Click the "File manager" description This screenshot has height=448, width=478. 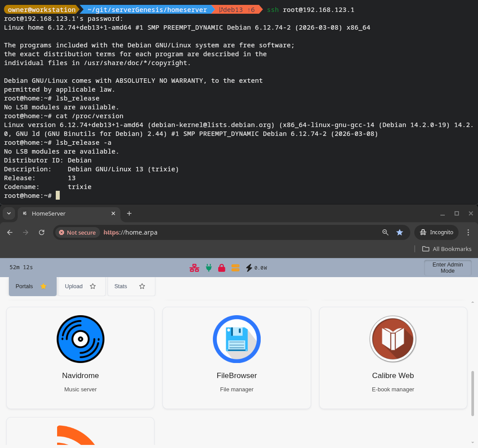coord(237,390)
